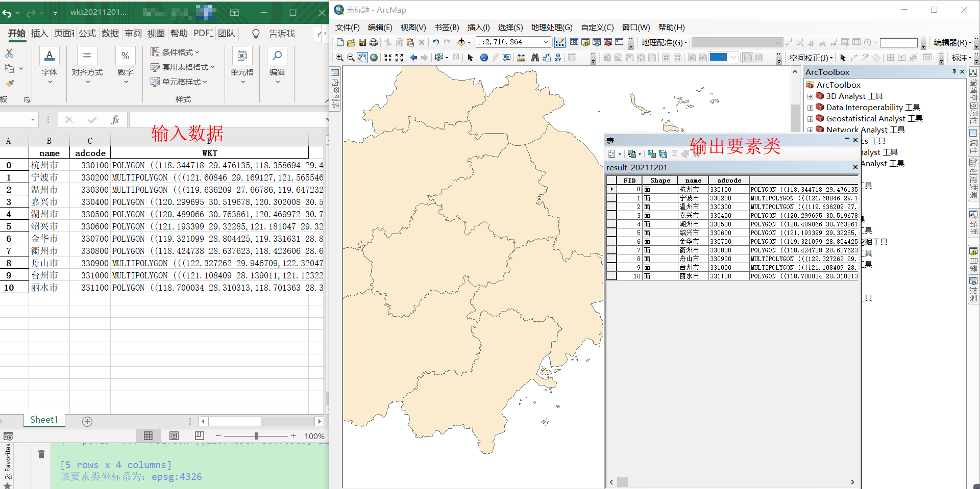The height and width of the screenshot is (489, 980).
Task: Click the Sheet1 tab at bottom
Action: tap(44, 419)
